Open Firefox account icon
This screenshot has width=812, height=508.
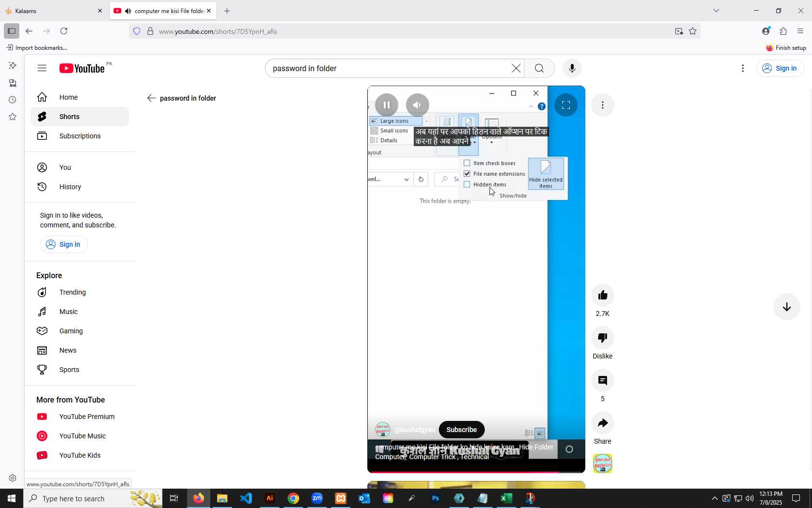click(766, 31)
